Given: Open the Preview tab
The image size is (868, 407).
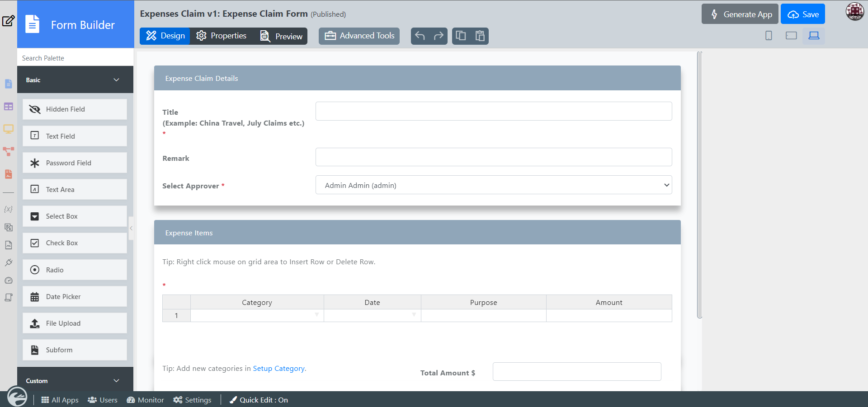Looking at the screenshot, I should (281, 36).
